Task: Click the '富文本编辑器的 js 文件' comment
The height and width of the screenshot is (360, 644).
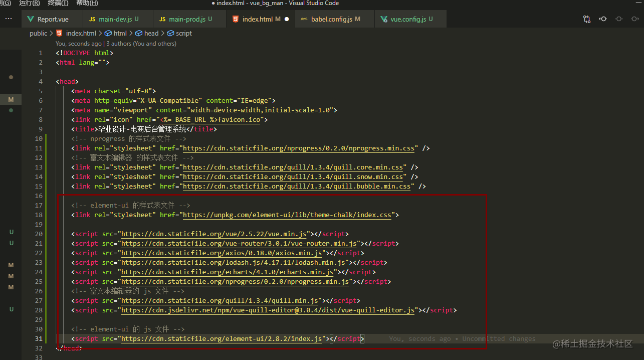Action: 128,291
